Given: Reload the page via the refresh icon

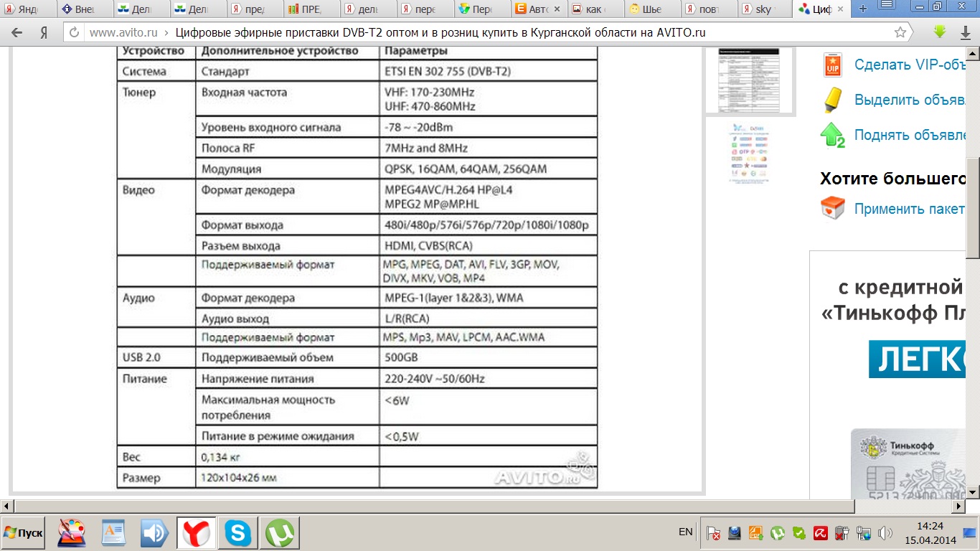Looking at the screenshot, I should pyautogui.click(x=74, y=33).
